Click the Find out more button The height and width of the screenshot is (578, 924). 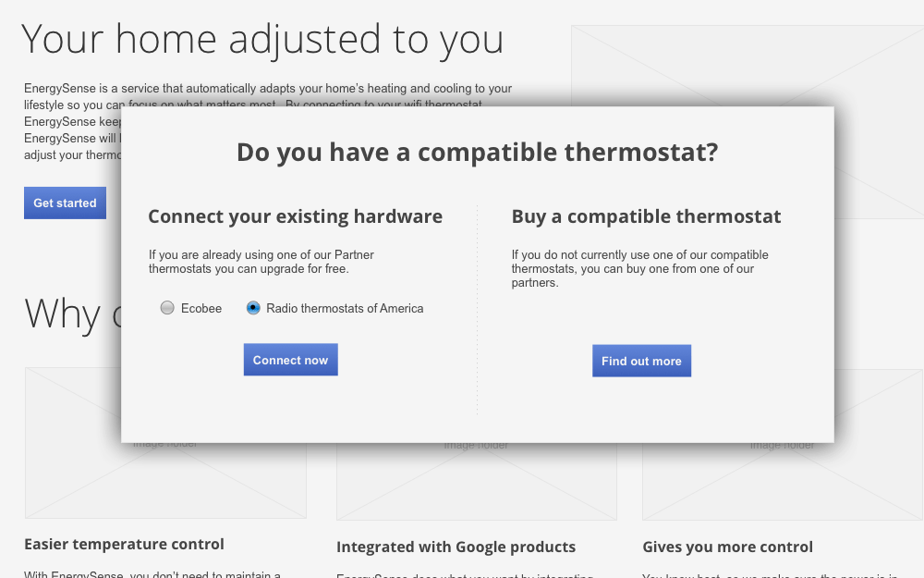[641, 361]
